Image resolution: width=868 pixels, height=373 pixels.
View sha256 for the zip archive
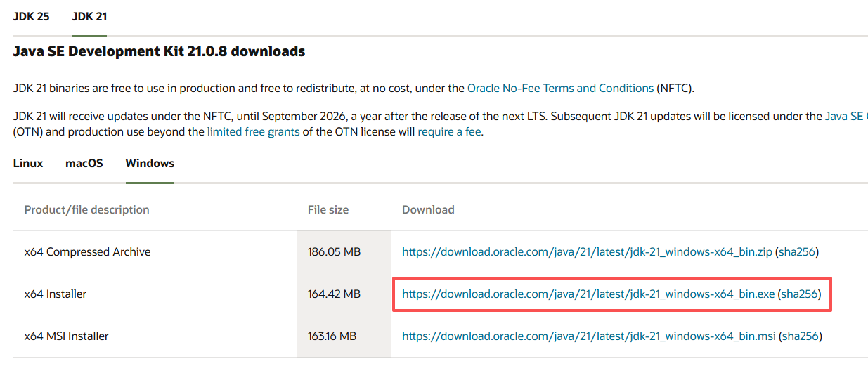point(796,251)
